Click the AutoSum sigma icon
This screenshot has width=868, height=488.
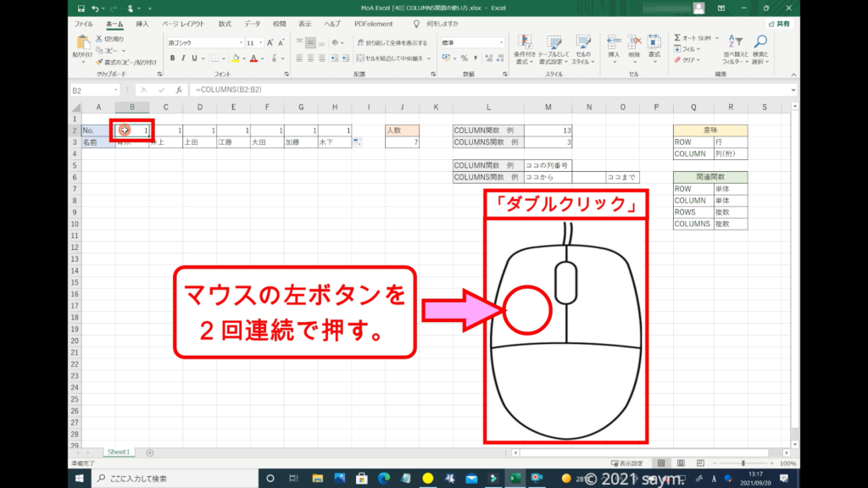(678, 38)
